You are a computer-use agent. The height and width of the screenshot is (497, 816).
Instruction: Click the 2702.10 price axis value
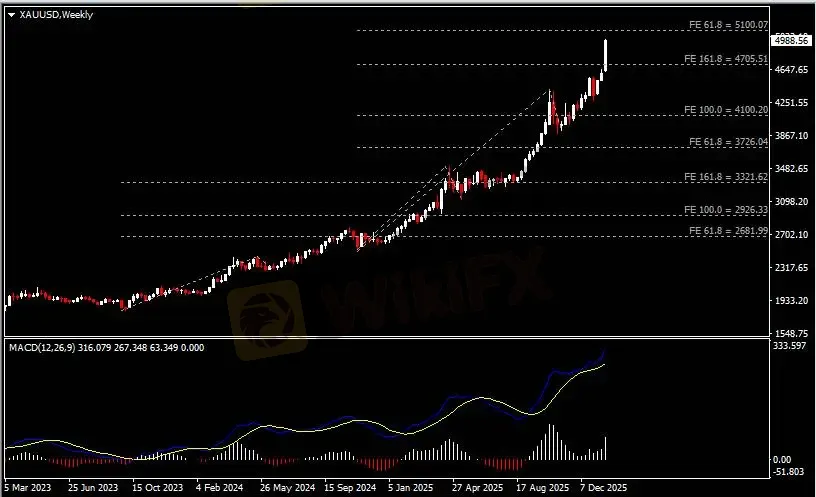coord(791,235)
